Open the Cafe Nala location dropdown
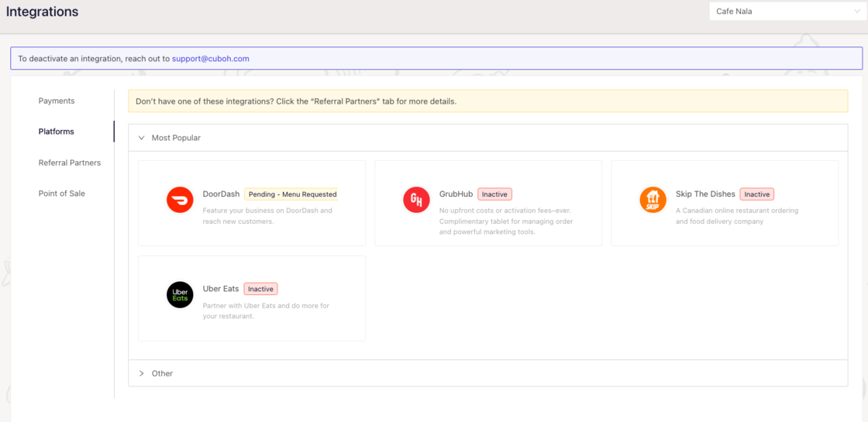 point(786,12)
